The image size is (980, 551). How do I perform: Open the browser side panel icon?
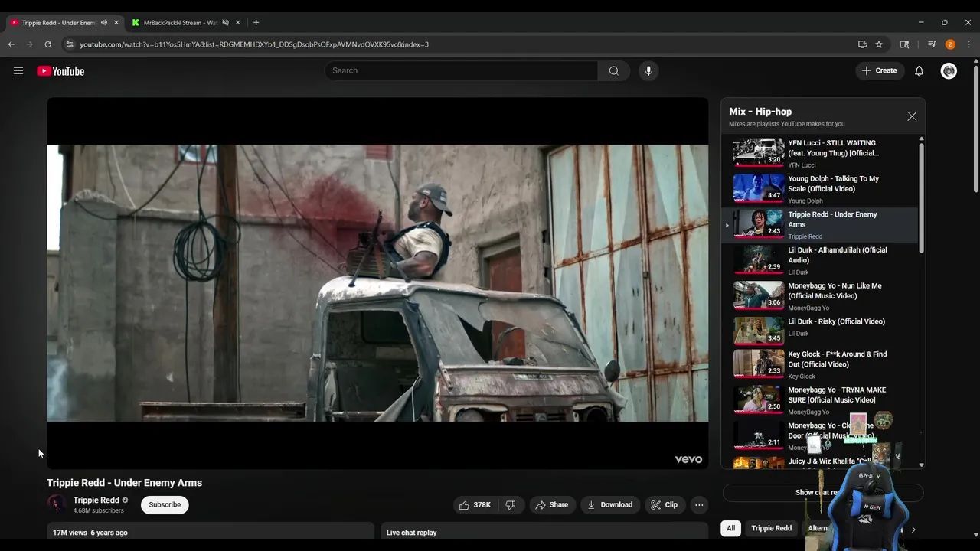pyautogui.click(x=904, y=44)
